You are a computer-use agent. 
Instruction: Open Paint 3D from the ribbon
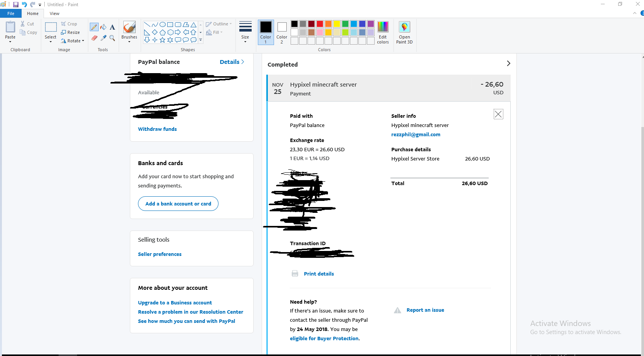point(404,33)
